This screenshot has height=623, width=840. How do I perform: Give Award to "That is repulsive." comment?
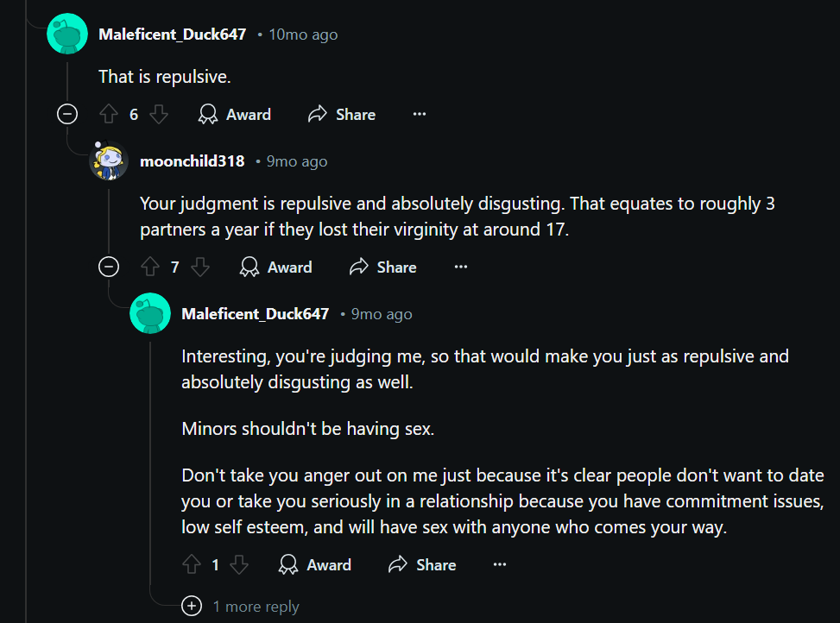pos(235,115)
